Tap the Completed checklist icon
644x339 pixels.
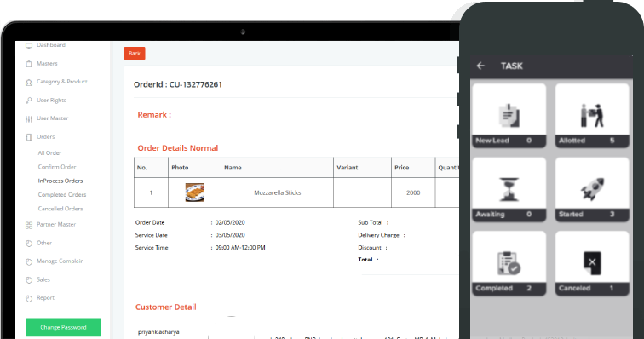click(x=509, y=263)
